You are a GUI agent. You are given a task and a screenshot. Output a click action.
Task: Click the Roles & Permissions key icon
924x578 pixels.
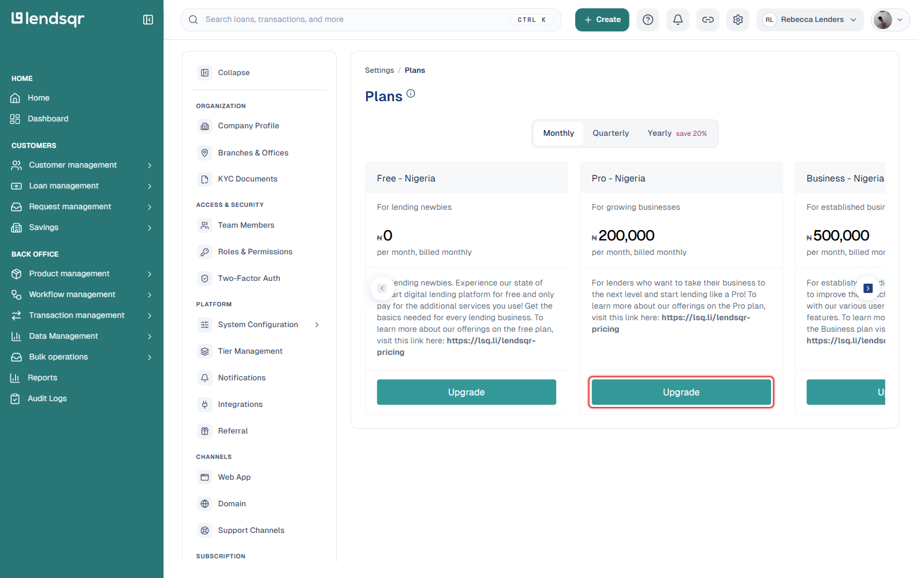(204, 252)
